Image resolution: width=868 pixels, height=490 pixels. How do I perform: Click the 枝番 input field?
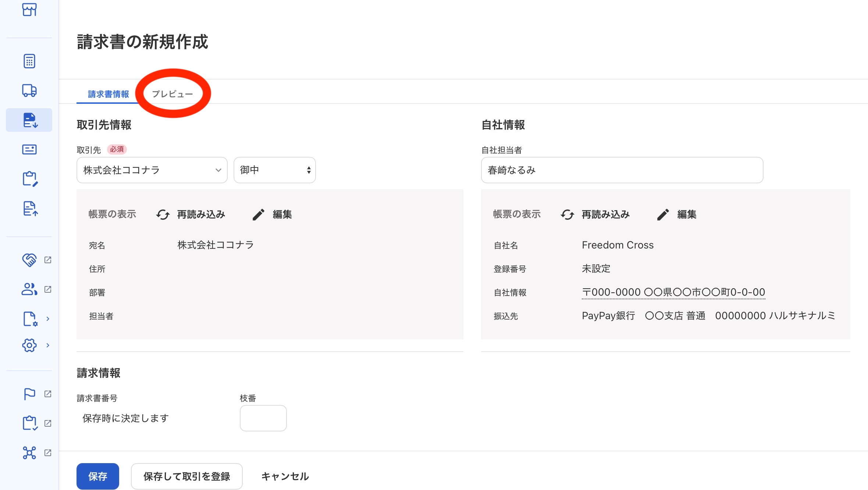pos(263,418)
